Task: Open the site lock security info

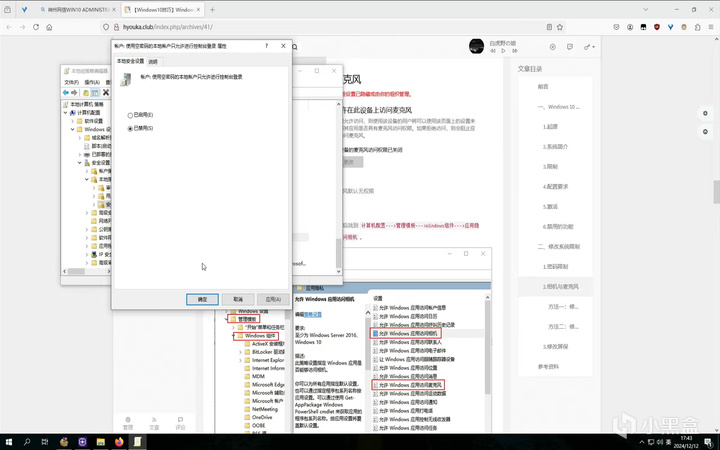Action: pos(116,27)
